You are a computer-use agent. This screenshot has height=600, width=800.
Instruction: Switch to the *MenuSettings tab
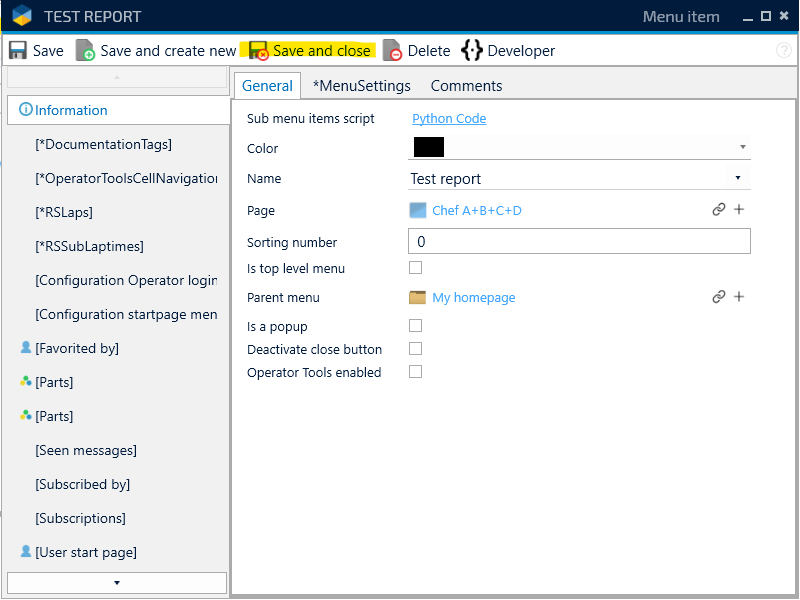(x=361, y=86)
